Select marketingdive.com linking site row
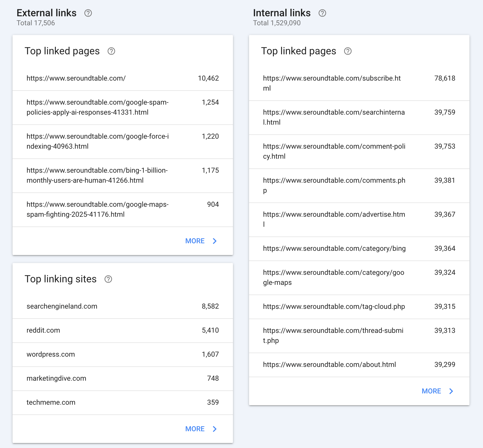 pyautogui.click(x=123, y=378)
